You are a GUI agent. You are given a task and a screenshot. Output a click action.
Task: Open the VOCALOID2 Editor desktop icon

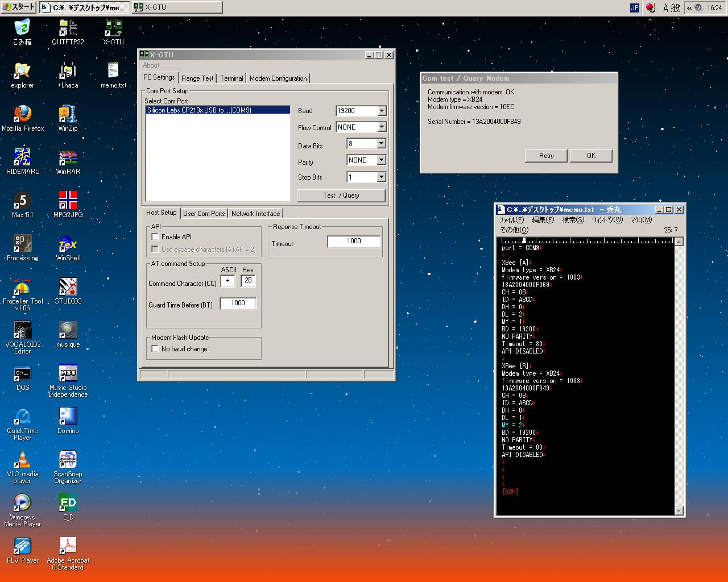click(x=22, y=331)
